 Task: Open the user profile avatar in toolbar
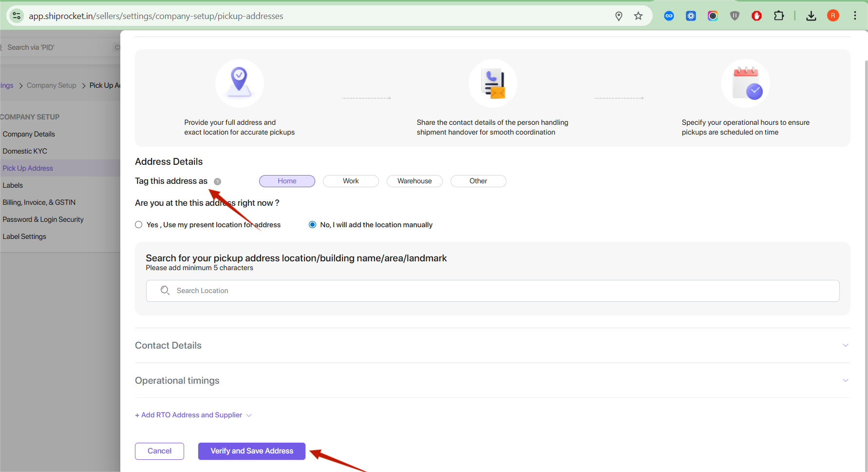pyautogui.click(x=833, y=16)
